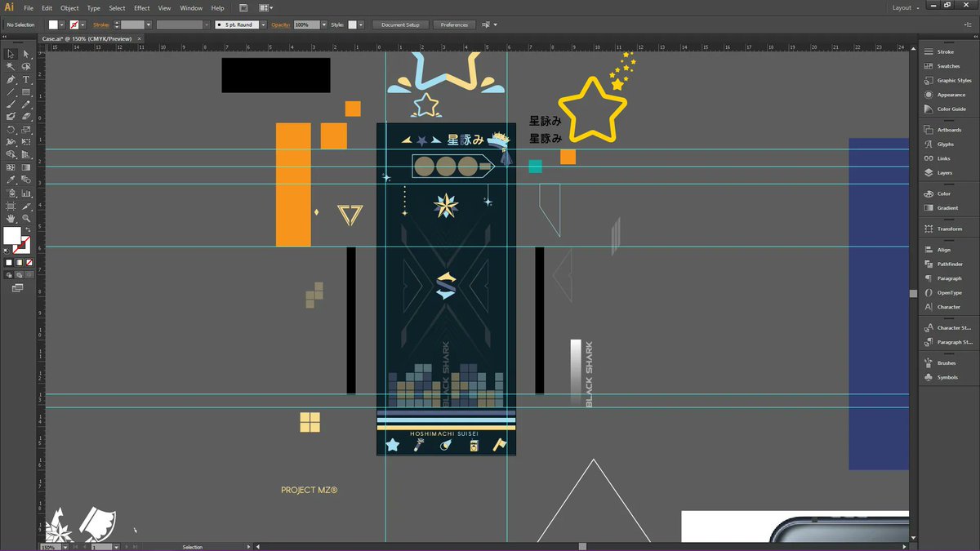Set paint mode to Gradient

point(19,263)
